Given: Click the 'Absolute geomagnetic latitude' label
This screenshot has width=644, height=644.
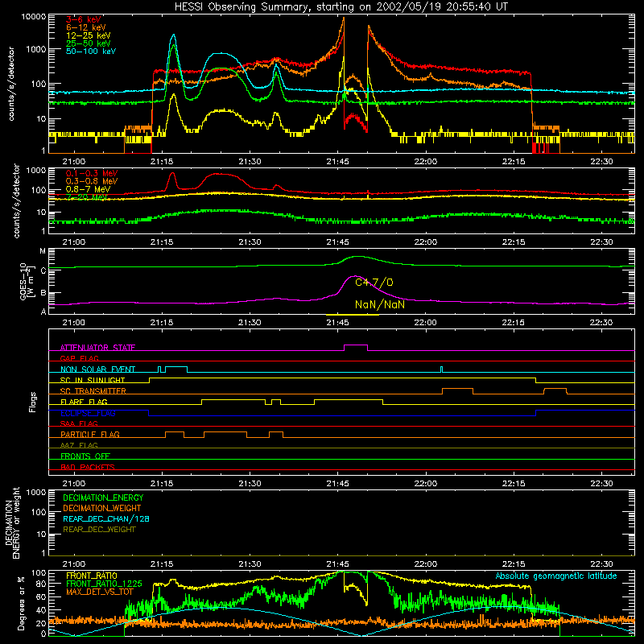Looking at the screenshot, I should click(x=556, y=576).
